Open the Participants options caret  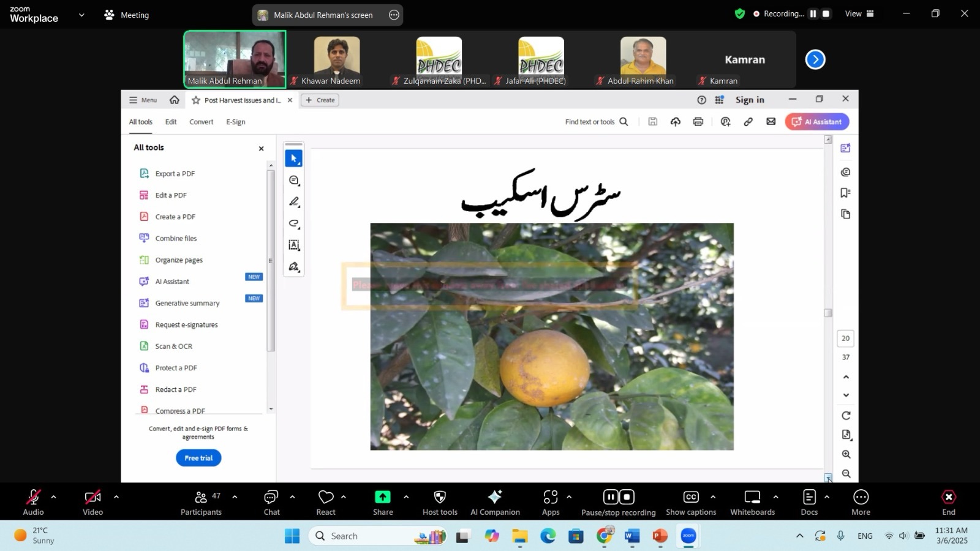coord(235,497)
